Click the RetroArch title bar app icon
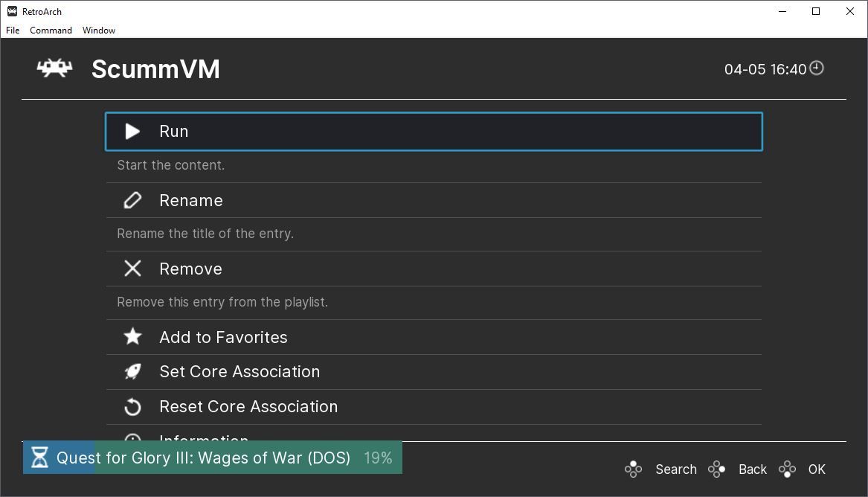The image size is (868, 497). (x=12, y=11)
